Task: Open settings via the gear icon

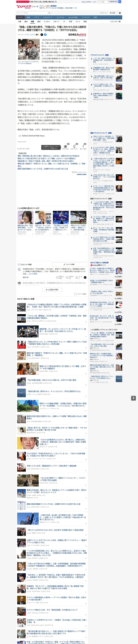Action: pos(120,13)
